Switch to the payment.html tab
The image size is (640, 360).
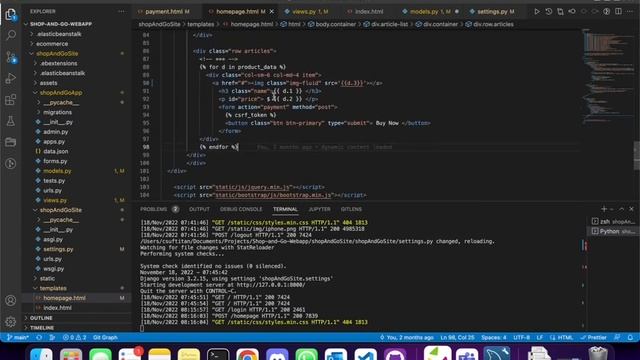(164, 11)
